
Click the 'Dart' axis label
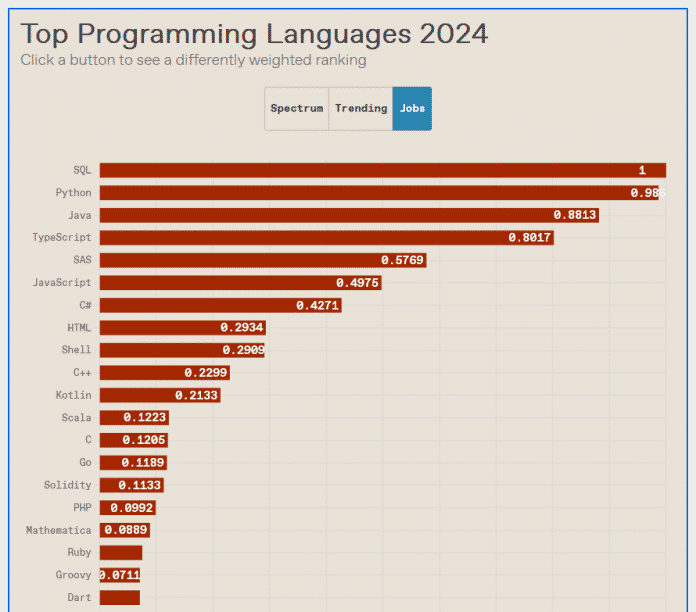[79, 597]
